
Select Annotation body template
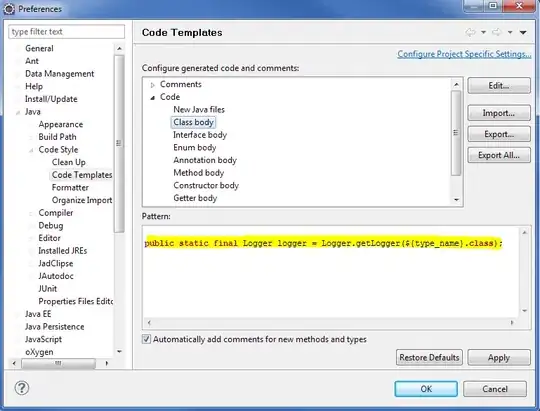205,160
